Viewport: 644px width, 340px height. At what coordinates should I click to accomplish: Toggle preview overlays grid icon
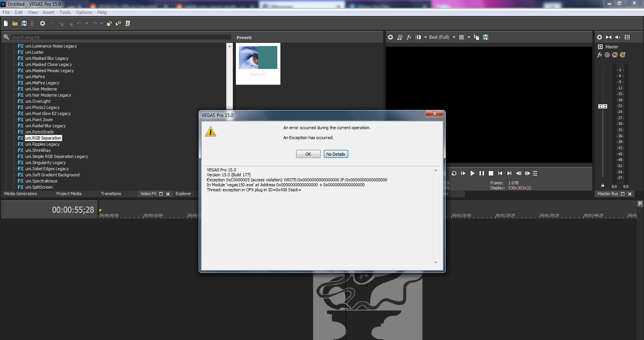click(x=461, y=37)
